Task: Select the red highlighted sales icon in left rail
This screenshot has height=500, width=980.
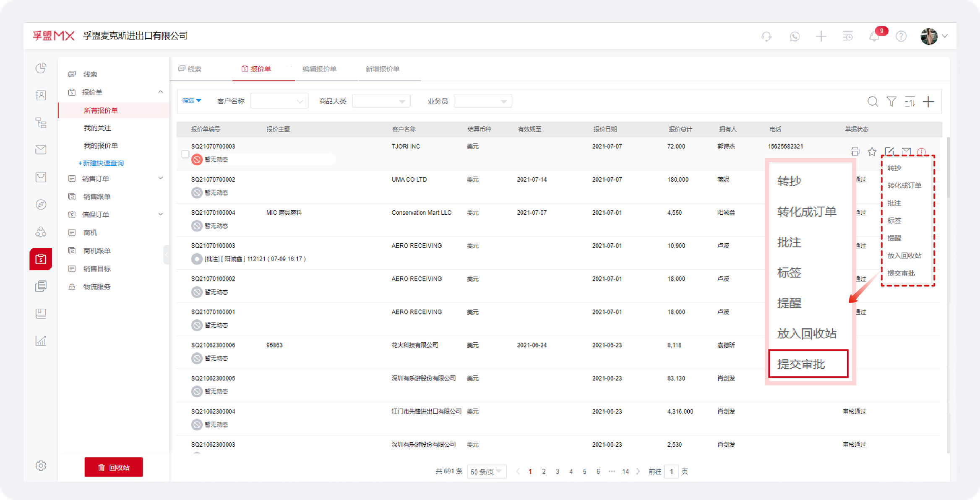Action: [41, 259]
